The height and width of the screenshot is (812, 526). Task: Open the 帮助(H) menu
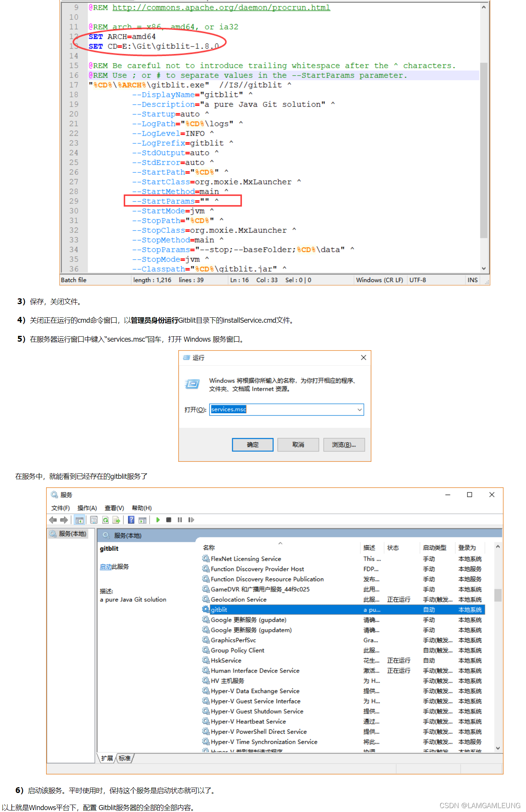pos(142,508)
